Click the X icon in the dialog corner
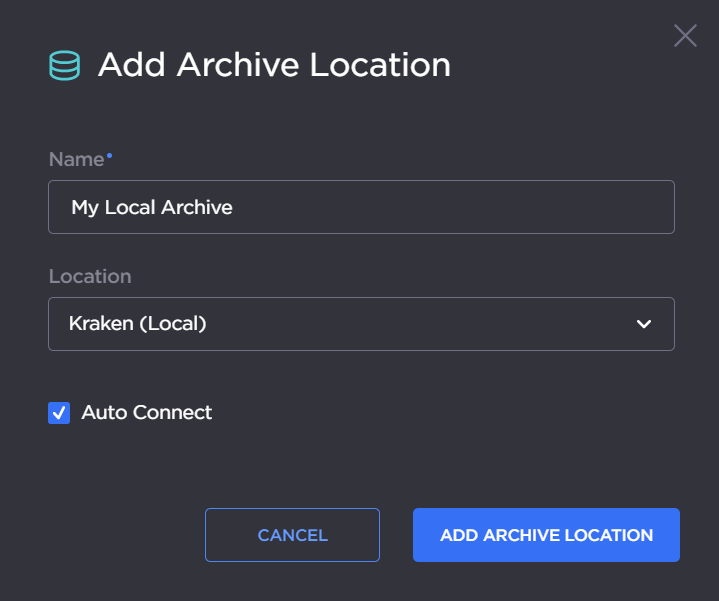Image resolution: width=719 pixels, height=601 pixels. point(685,36)
